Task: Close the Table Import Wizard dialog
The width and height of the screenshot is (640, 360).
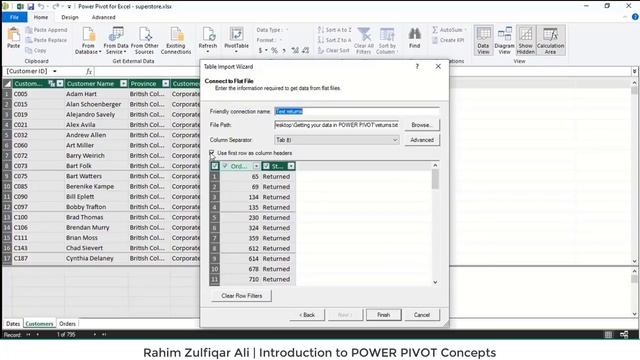Action: 438,66
